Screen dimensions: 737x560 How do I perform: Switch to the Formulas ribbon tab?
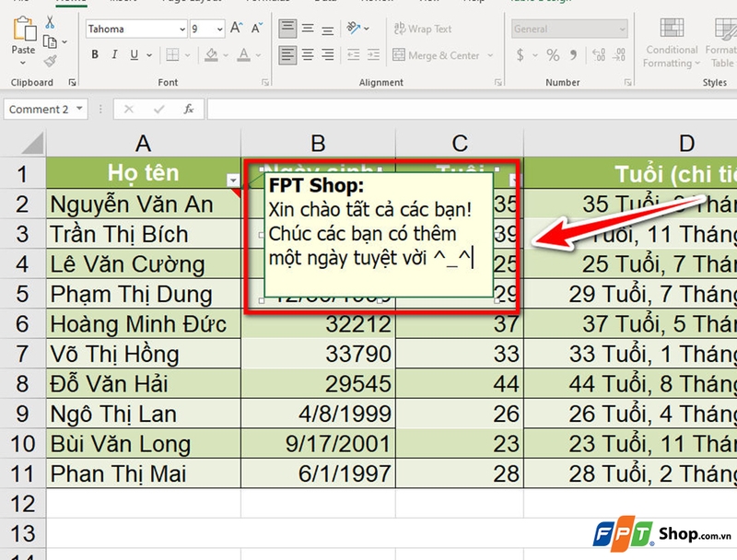266,3
